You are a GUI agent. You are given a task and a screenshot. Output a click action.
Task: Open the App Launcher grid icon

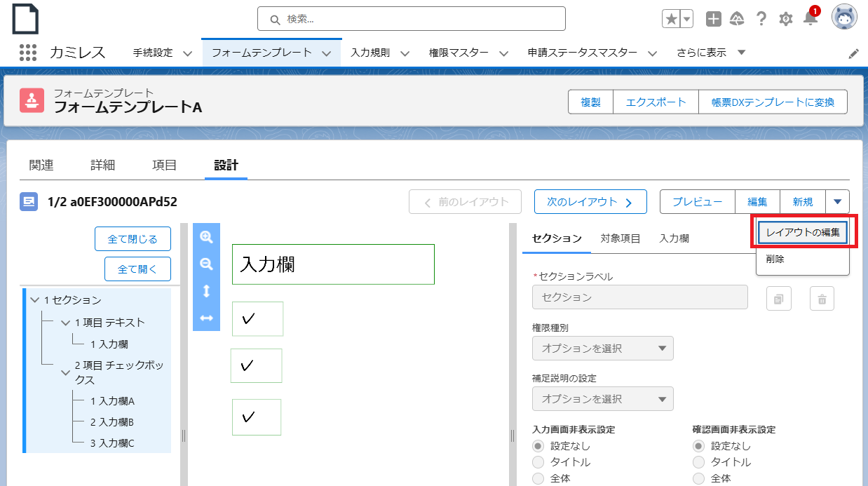click(28, 53)
